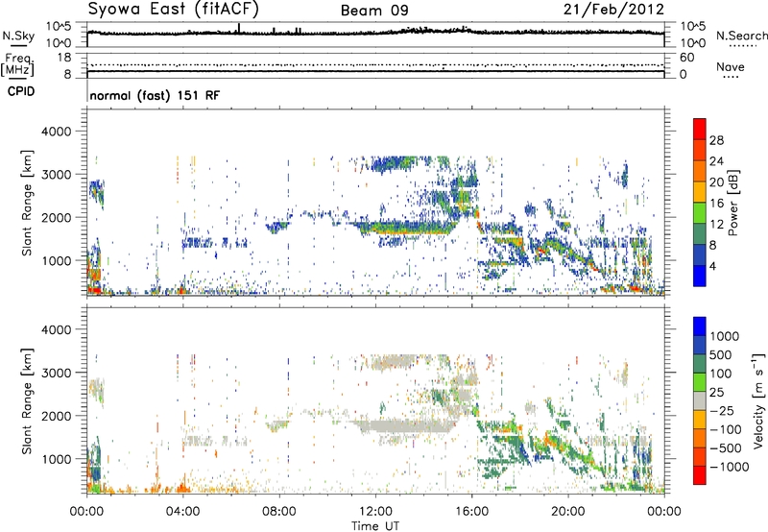768x532 pixels.
Task: Pick the light green segment of the power colorbar
Action: (700, 213)
